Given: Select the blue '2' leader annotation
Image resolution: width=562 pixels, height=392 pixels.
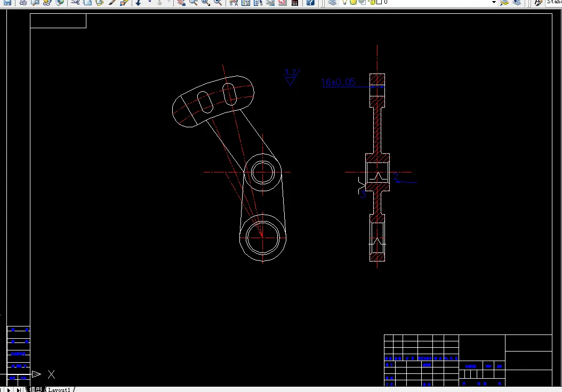Looking at the screenshot, I should pyautogui.click(x=396, y=176).
